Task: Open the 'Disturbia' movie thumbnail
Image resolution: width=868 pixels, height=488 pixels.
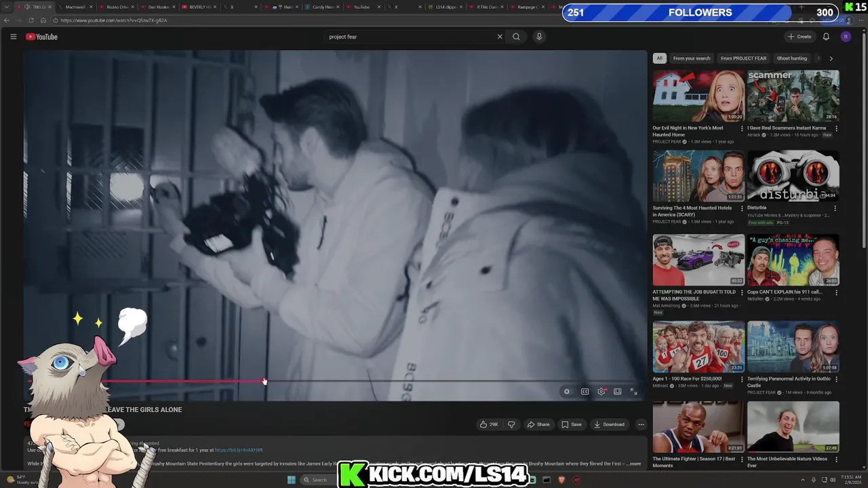Action: click(793, 176)
